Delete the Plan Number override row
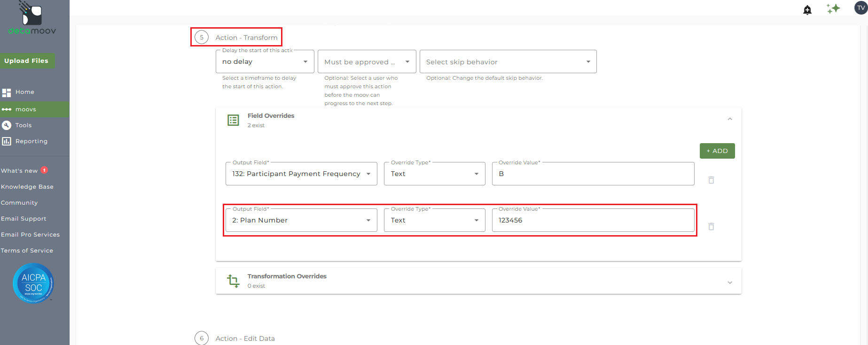Image resolution: width=868 pixels, height=345 pixels. click(x=712, y=227)
